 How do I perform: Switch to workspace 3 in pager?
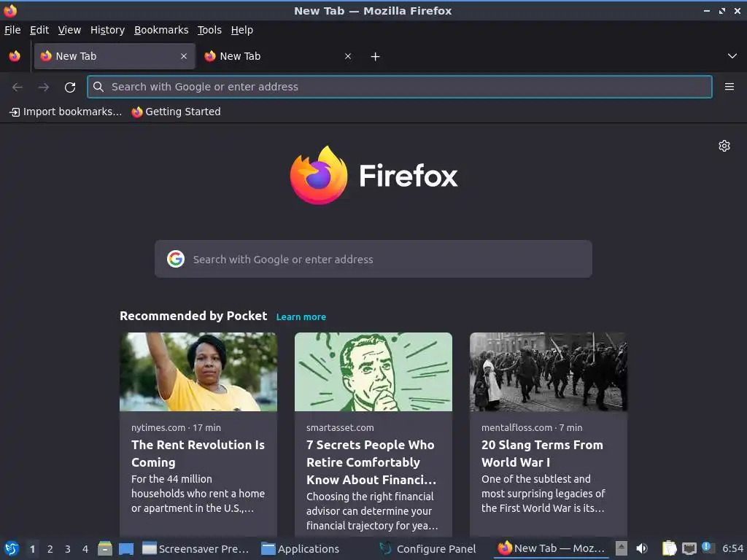[x=68, y=549]
